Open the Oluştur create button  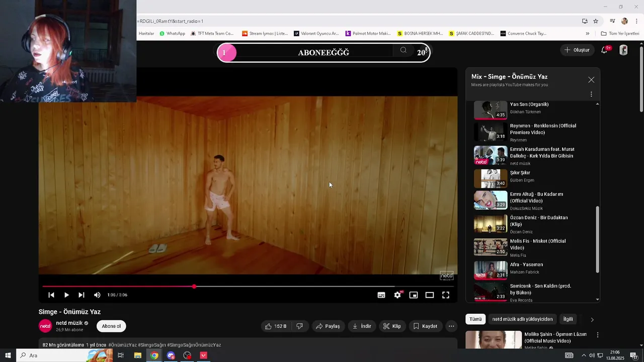(x=577, y=50)
